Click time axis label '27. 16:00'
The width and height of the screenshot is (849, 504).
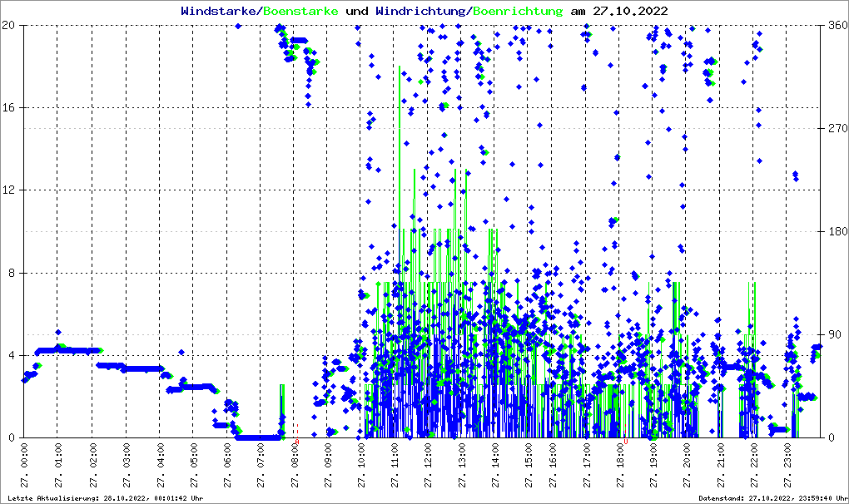[553, 465]
